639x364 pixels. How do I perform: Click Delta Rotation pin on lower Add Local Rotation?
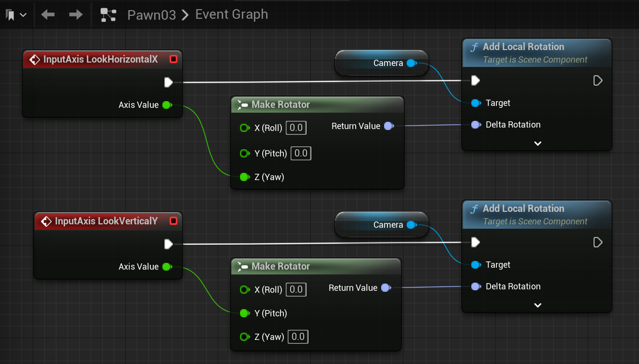click(x=475, y=286)
